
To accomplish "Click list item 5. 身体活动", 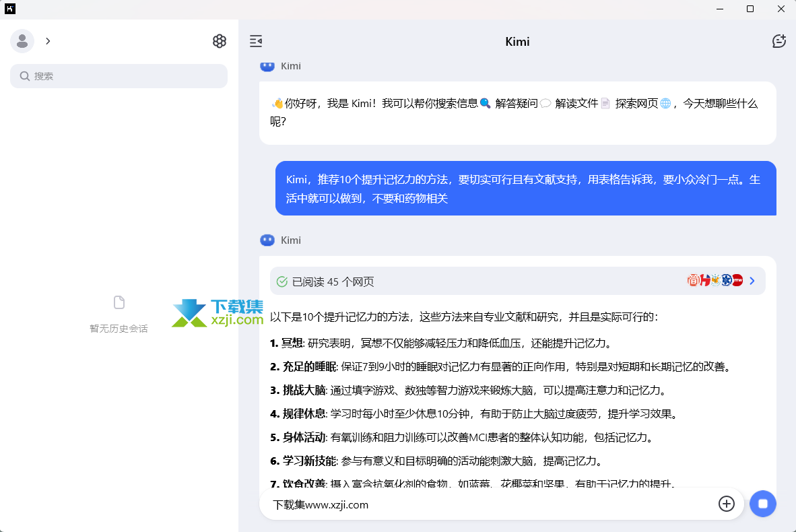I will click(x=463, y=438).
